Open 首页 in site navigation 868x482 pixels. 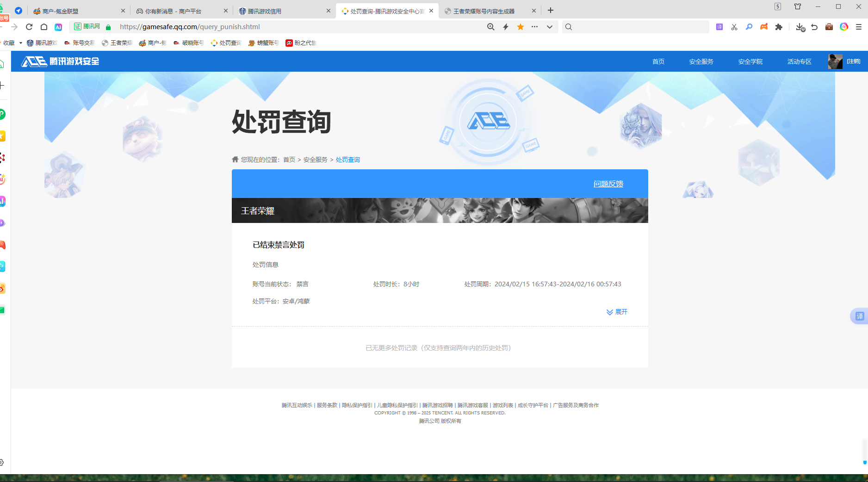click(658, 62)
